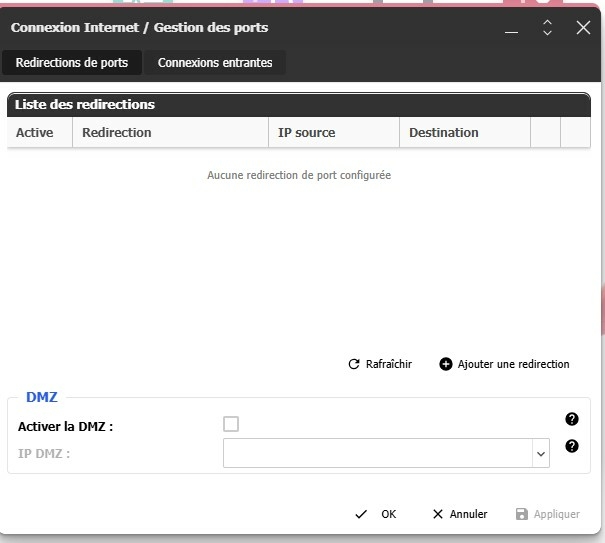Click the Destination column header

pos(443,132)
